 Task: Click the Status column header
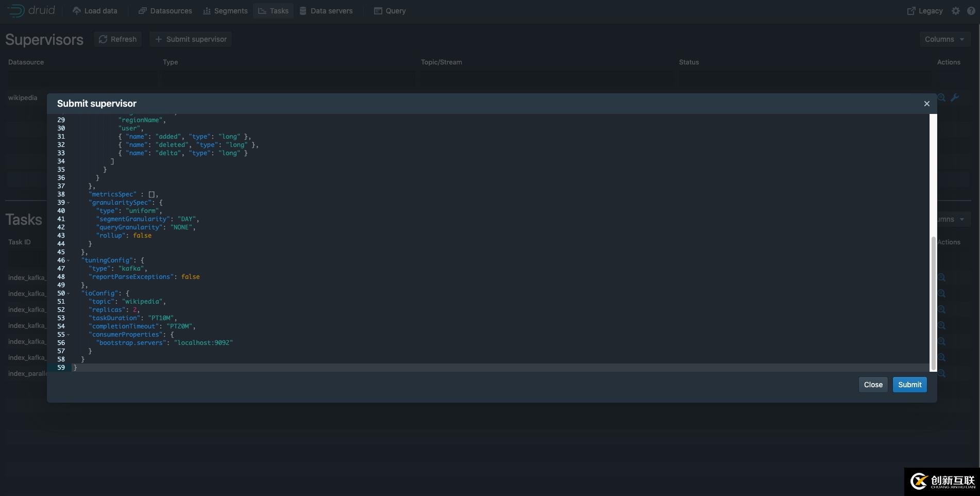pos(689,62)
